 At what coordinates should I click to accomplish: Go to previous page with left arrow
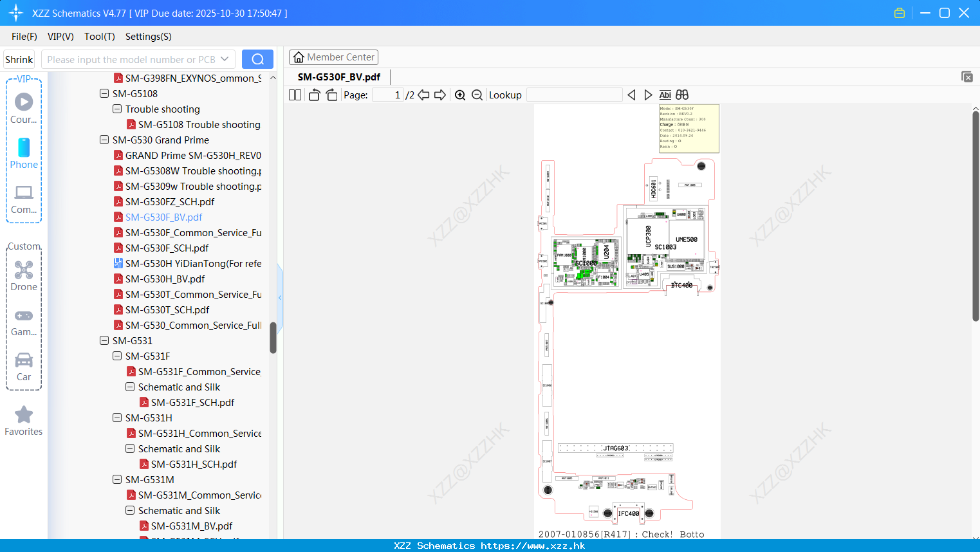(423, 95)
